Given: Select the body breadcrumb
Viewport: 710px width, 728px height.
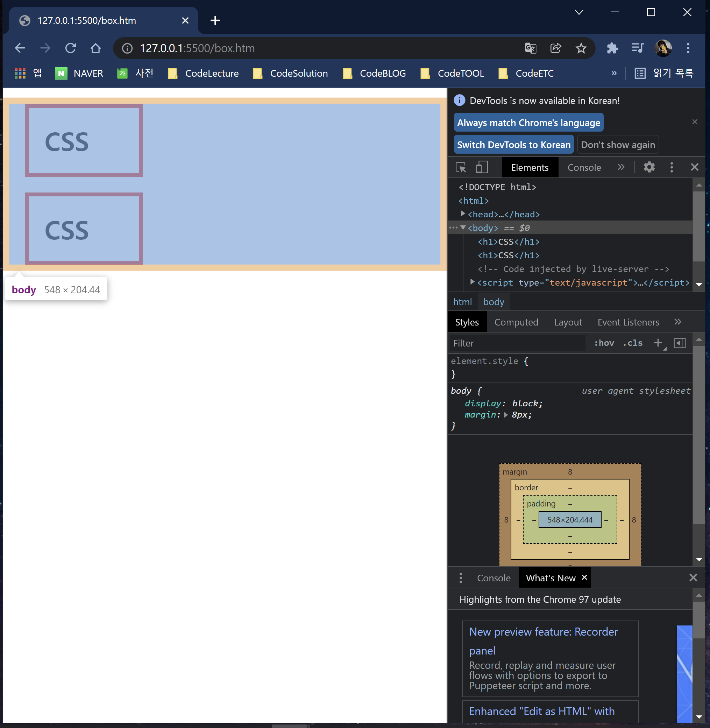Looking at the screenshot, I should click(x=494, y=302).
